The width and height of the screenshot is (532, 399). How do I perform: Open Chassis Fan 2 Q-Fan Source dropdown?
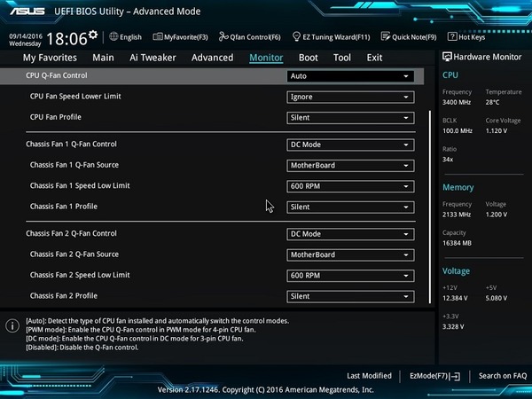(x=351, y=255)
